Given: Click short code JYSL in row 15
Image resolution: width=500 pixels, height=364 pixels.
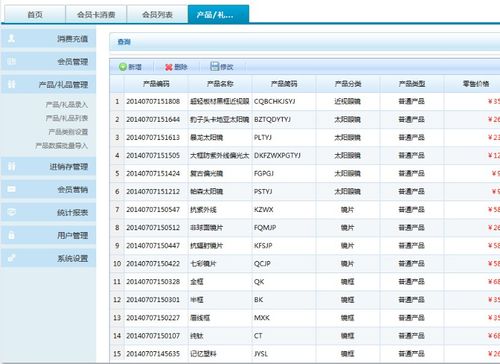Looking at the screenshot, I should pyautogui.click(x=261, y=353).
